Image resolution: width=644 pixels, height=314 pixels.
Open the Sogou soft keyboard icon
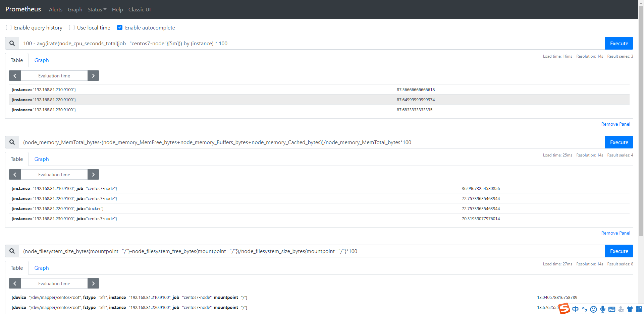[612, 309]
